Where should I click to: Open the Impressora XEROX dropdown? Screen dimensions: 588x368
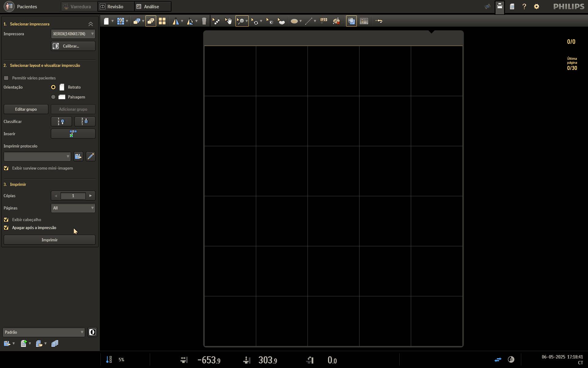[x=73, y=34]
